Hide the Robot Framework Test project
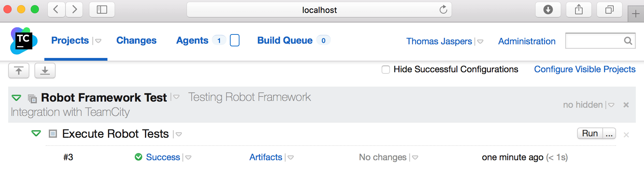This screenshot has height=195, width=644. tap(626, 105)
